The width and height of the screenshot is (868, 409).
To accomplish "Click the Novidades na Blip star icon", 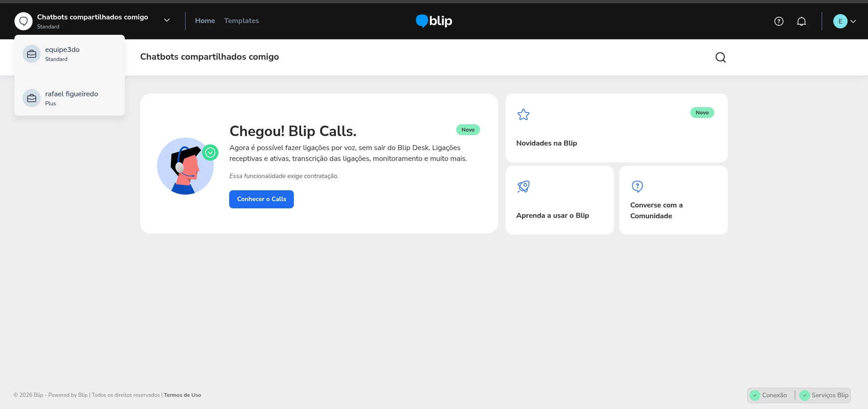I will pyautogui.click(x=524, y=115).
